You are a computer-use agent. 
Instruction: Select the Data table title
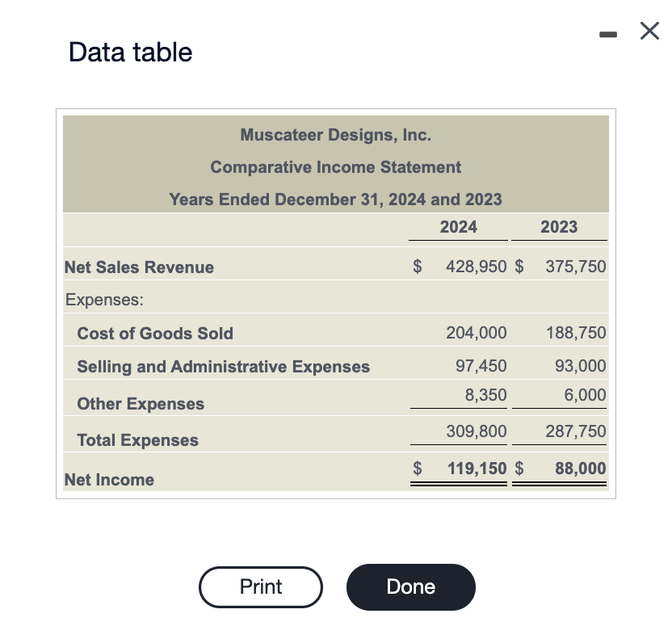pyautogui.click(x=130, y=52)
